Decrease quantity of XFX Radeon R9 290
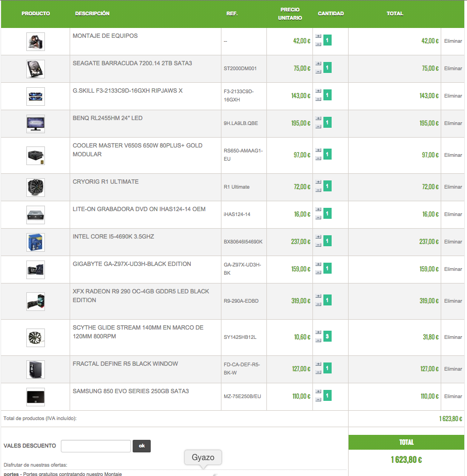 point(318,304)
